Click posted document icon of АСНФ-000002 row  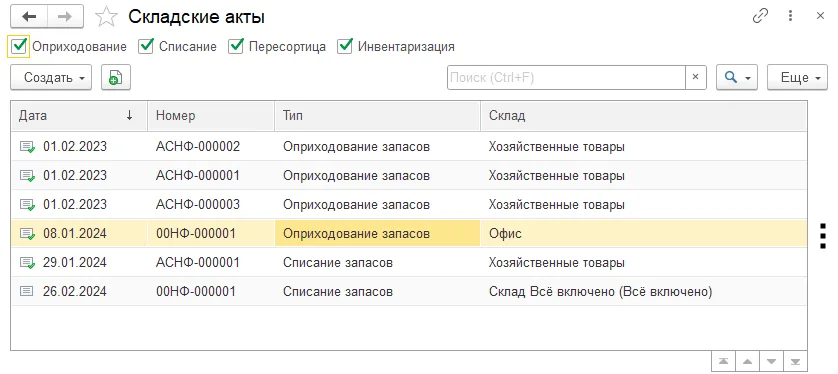28,147
